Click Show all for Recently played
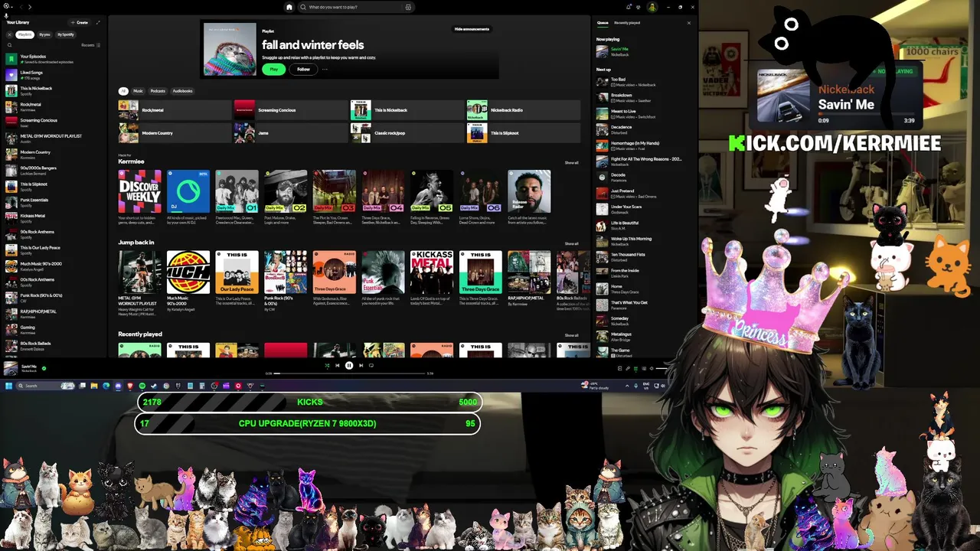Image resolution: width=980 pixels, height=551 pixels. click(x=571, y=335)
